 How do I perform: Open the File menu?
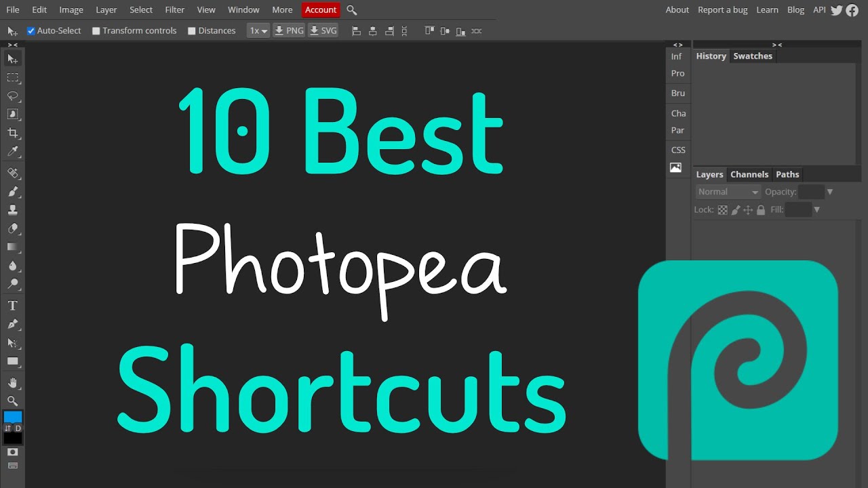point(13,9)
